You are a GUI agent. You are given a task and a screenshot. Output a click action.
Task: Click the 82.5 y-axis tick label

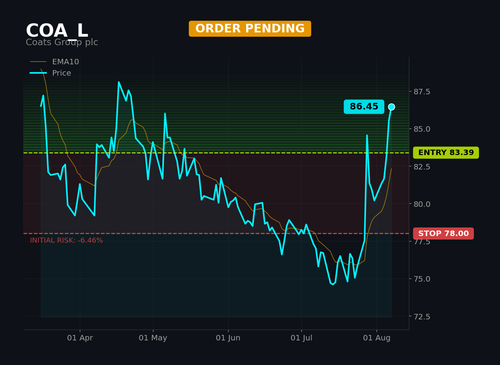pos(422,167)
